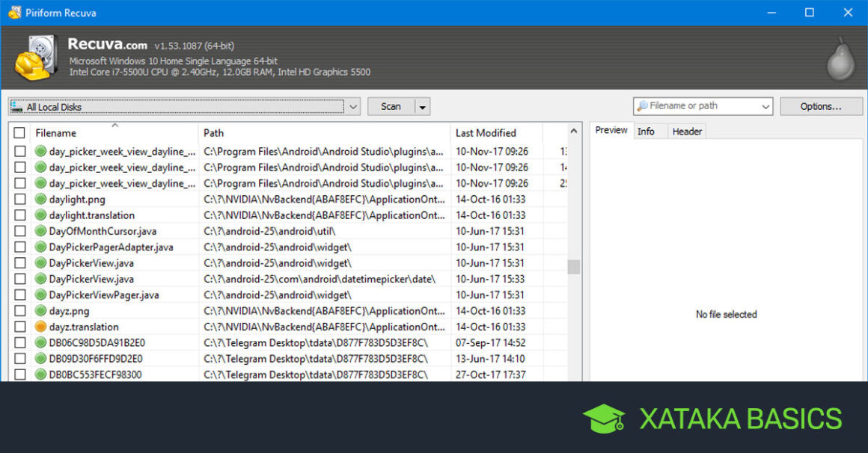Click the green status icon beside DB06C98D5DA91B2E0
The image size is (868, 453).
coord(41,343)
